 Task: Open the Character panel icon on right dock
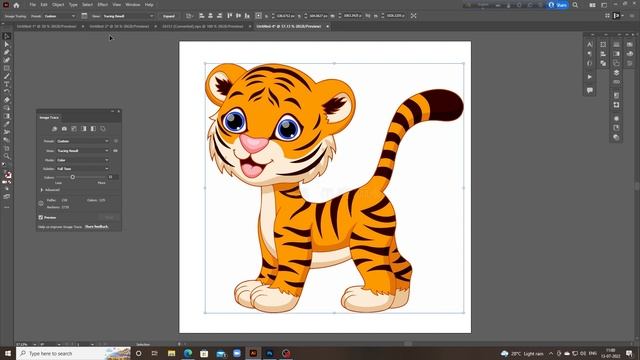589,44
